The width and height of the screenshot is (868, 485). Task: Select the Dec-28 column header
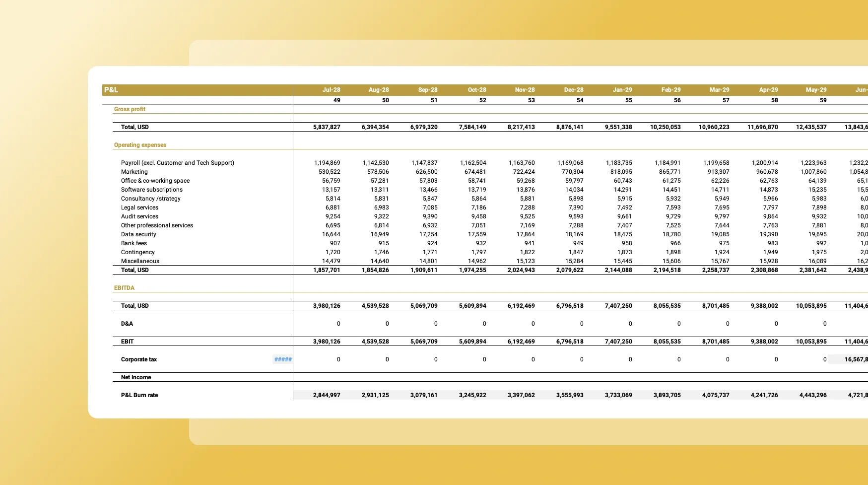point(573,90)
